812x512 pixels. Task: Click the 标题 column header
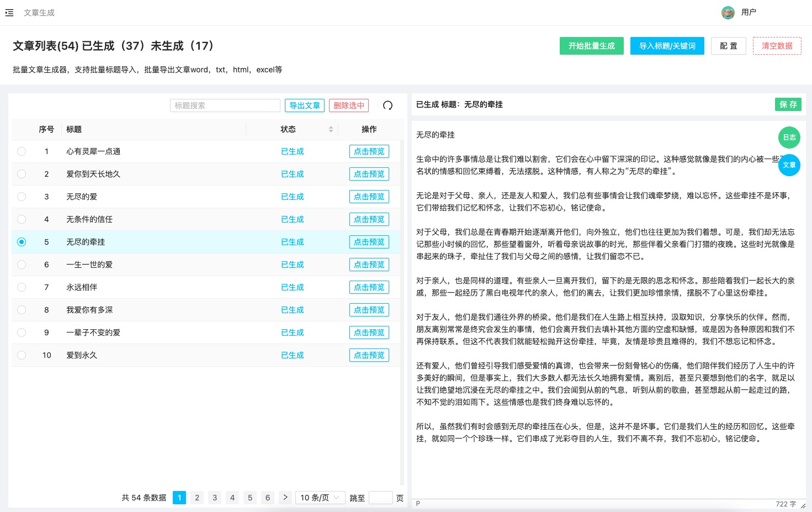(74, 129)
